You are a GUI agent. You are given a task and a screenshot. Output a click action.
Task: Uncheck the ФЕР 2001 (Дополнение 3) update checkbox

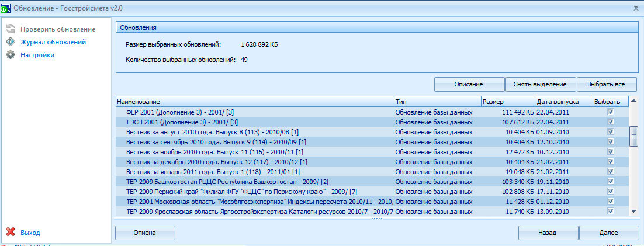[x=611, y=112]
